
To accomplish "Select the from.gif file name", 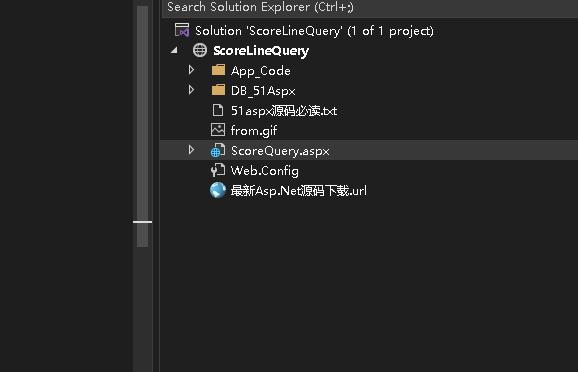I will point(254,131).
